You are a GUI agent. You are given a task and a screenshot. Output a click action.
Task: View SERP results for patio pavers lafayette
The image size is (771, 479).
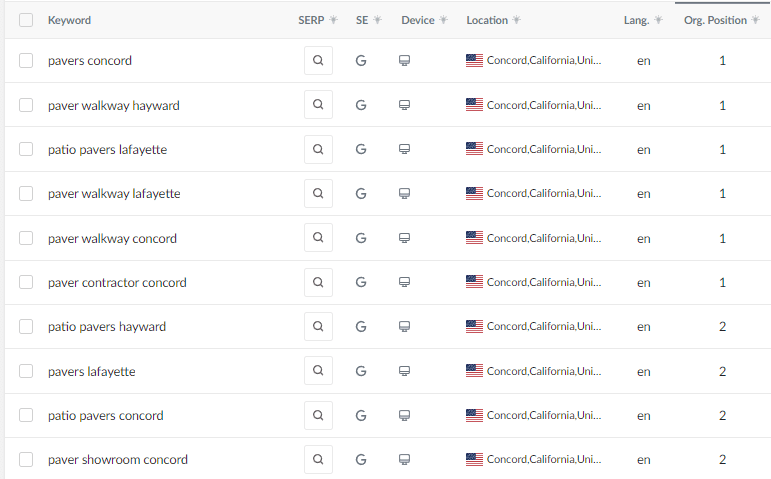318,149
